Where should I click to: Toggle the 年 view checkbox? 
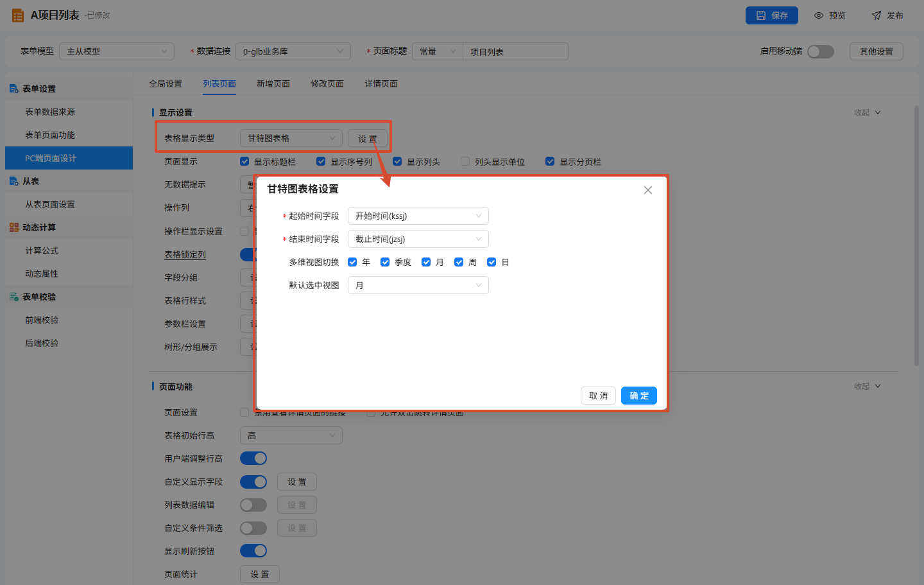pos(352,262)
